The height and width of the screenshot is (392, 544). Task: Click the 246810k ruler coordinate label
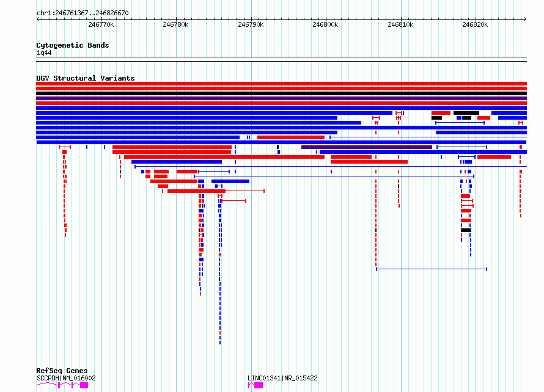(400, 24)
